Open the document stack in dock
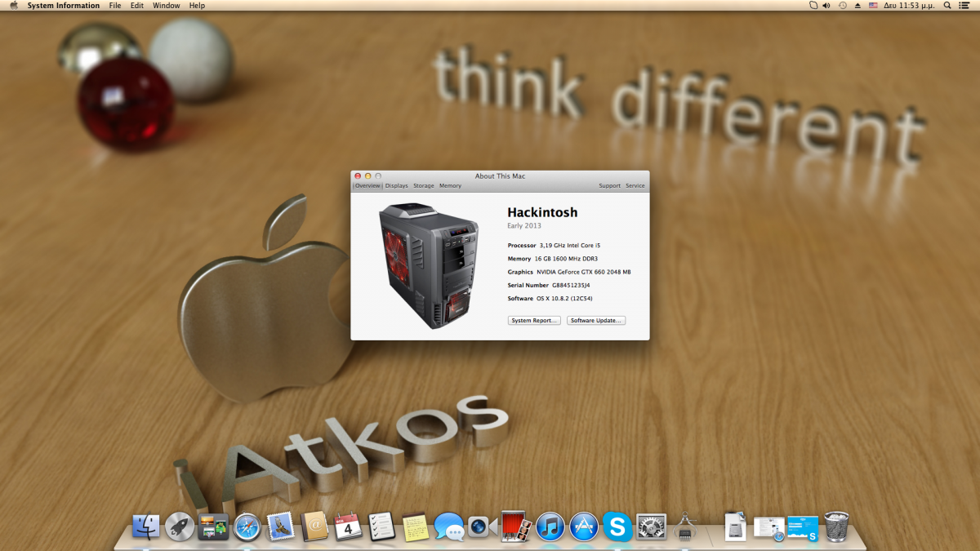980x551 pixels. coord(736,527)
